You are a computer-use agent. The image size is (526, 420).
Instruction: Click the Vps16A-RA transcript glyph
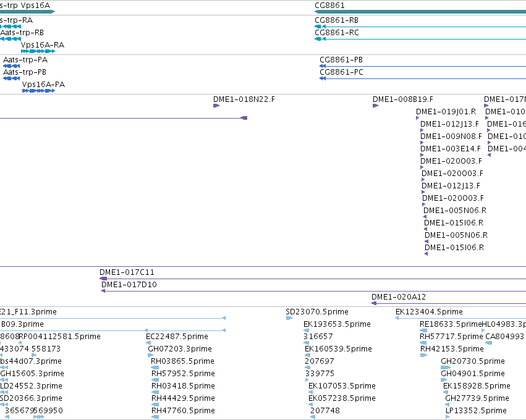pos(38,51)
